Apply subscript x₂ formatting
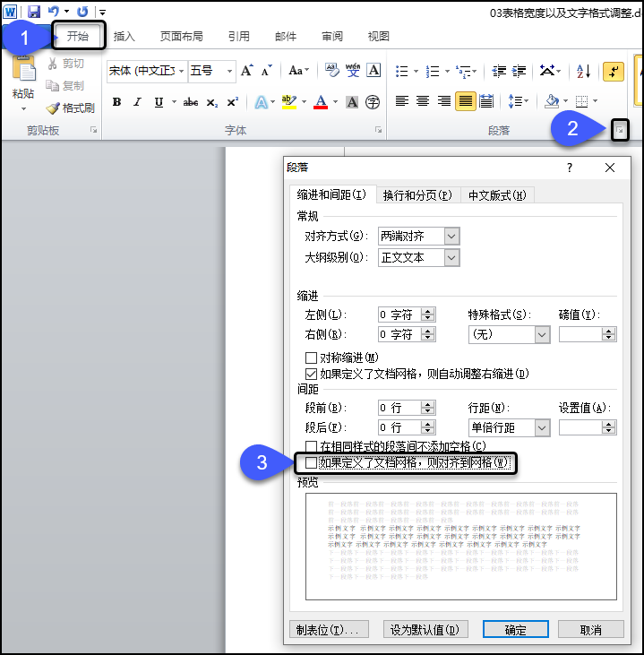 pyautogui.click(x=211, y=102)
